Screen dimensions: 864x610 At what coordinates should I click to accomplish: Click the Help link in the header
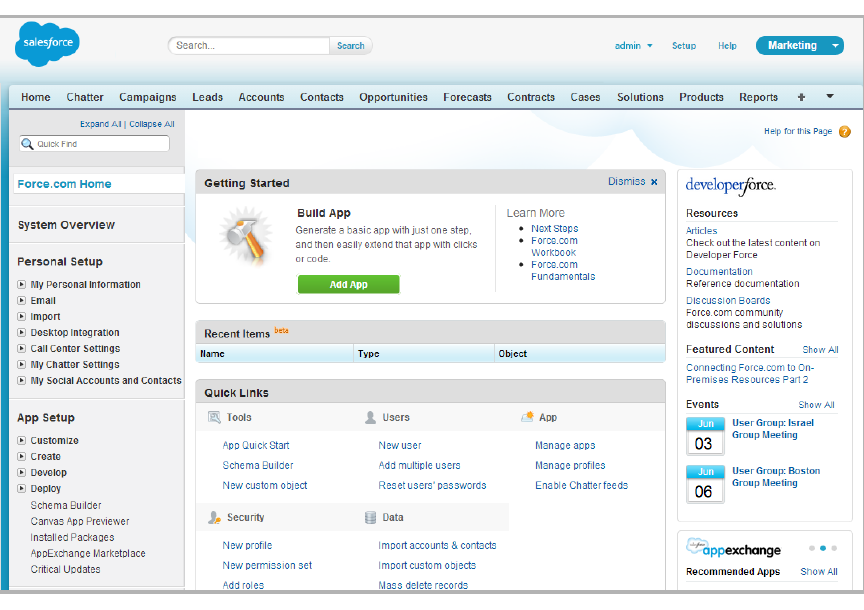(727, 46)
